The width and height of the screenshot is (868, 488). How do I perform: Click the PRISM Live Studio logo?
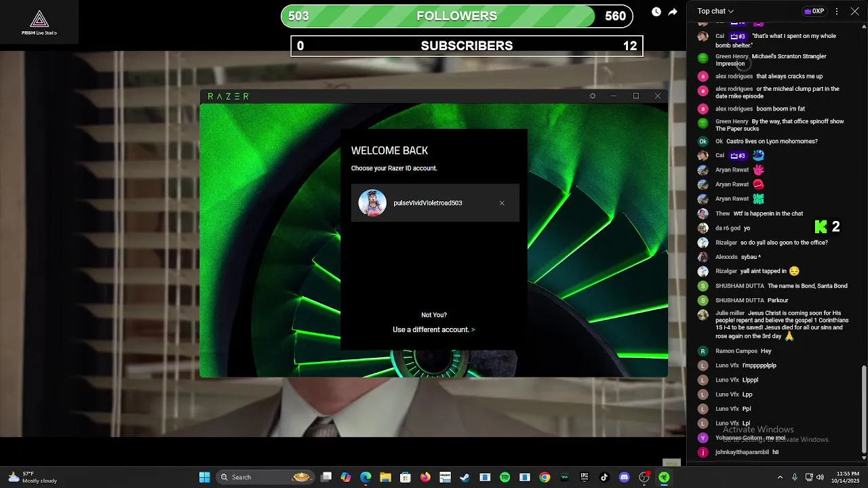tap(39, 22)
